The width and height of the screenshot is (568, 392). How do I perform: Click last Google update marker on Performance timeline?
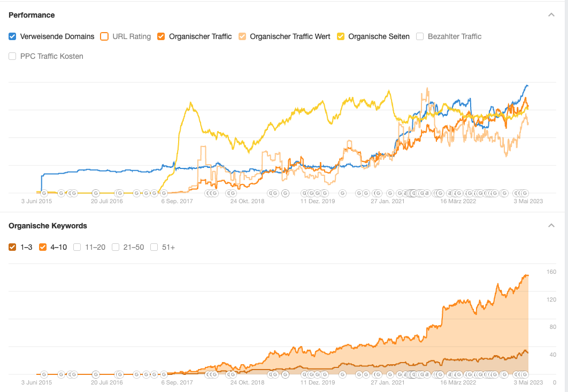tap(525, 193)
